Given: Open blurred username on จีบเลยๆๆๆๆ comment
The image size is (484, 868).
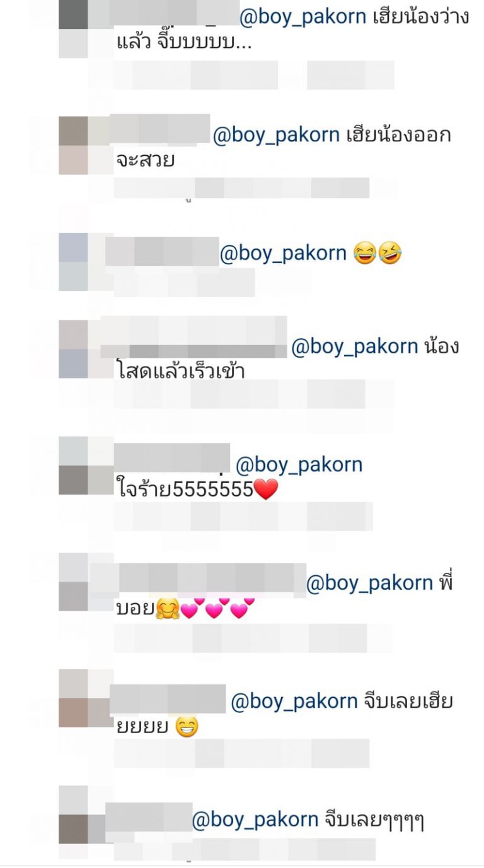Looking at the screenshot, I should (149, 818).
